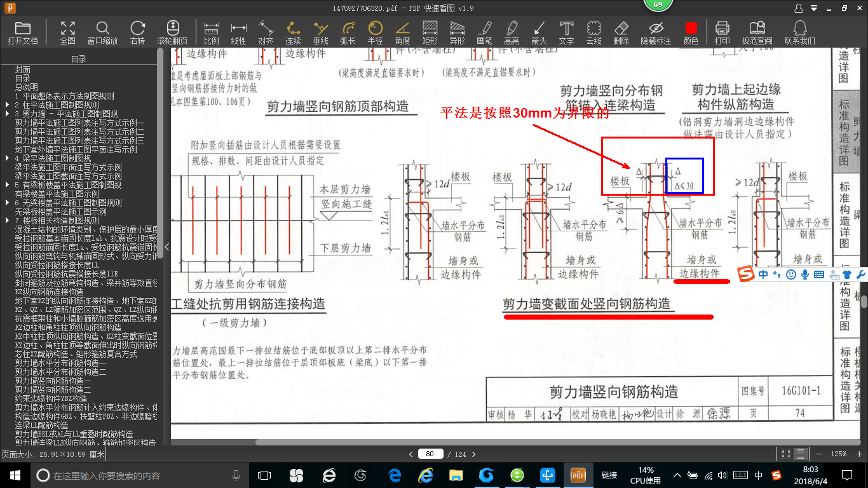Screen dimensions: 868x488
Task: Click the page number field showing 80
Action: (x=430, y=454)
